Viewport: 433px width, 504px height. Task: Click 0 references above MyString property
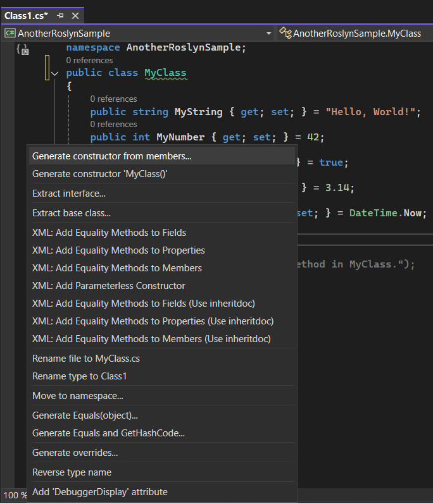[x=113, y=99]
